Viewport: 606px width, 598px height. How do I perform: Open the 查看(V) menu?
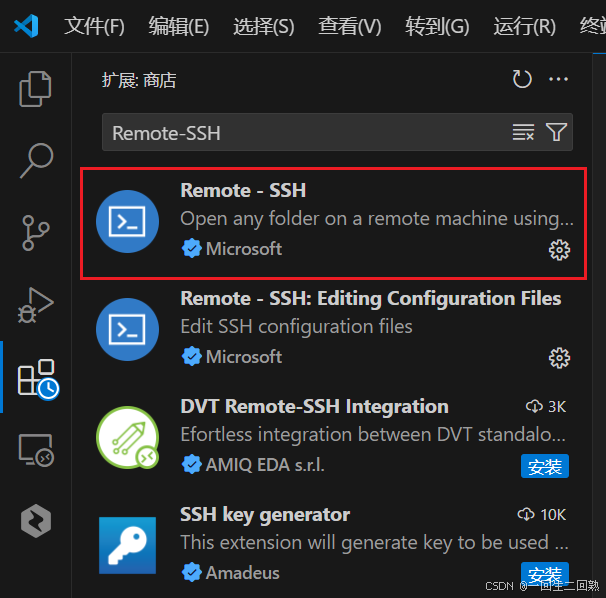tap(350, 26)
